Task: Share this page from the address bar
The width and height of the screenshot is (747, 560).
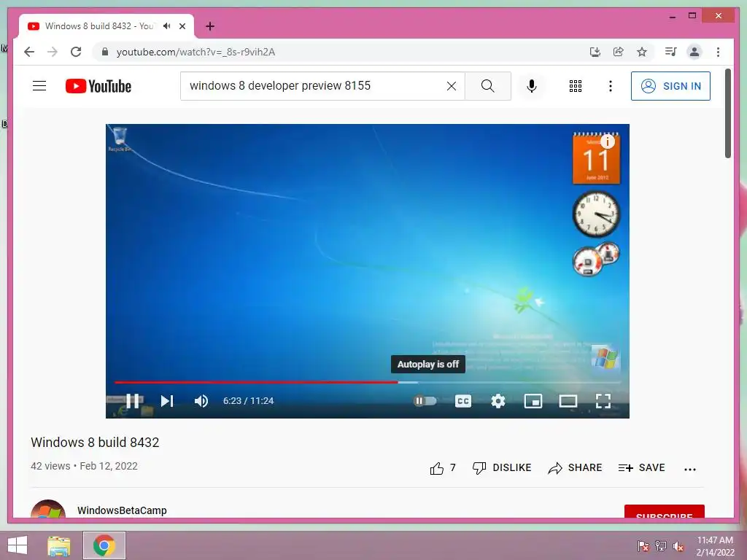Action: tap(619, 52)
